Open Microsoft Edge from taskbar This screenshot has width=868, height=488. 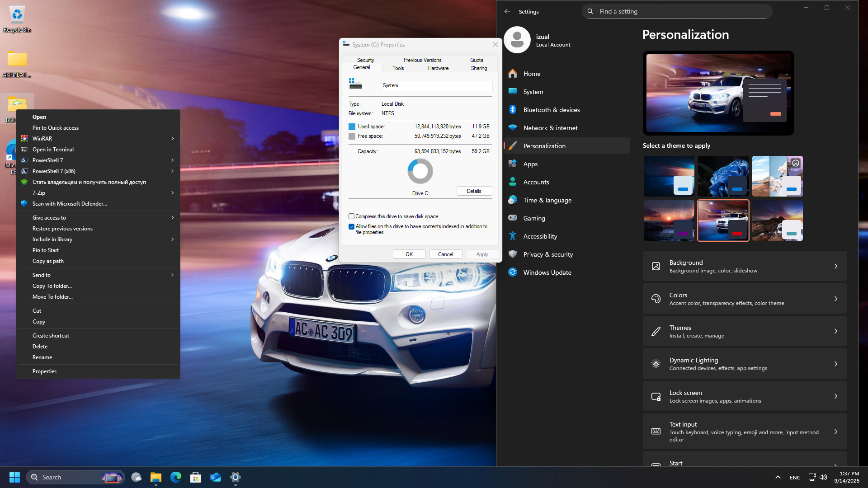[x=176, y=477]
